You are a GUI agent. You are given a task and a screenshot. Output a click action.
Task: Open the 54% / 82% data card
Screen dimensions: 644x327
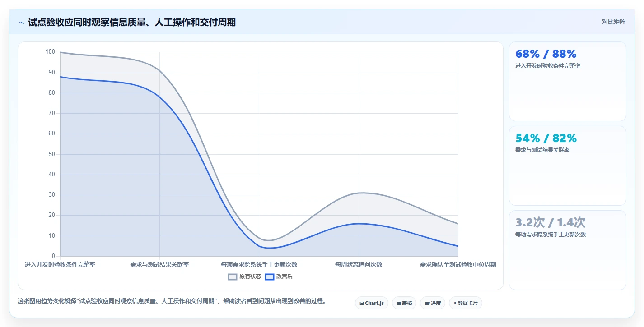(x=568, y=166)
